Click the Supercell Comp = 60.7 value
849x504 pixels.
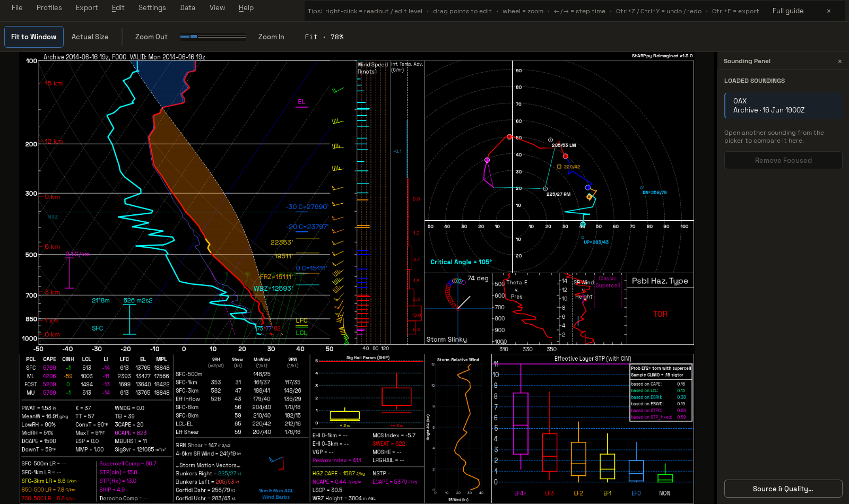[128, 464]
